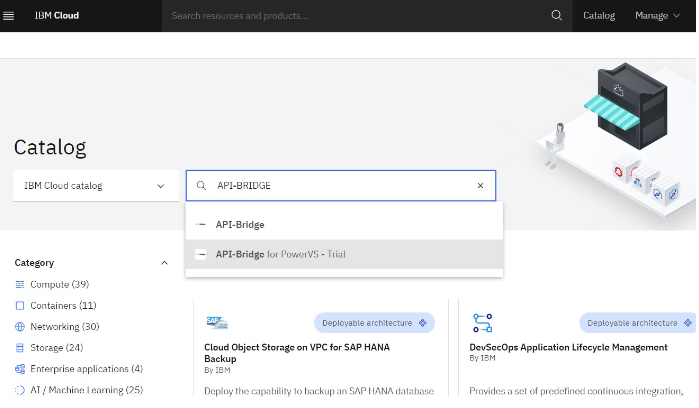
Task: Click the Containers category icon
Action: click(20, 305)
